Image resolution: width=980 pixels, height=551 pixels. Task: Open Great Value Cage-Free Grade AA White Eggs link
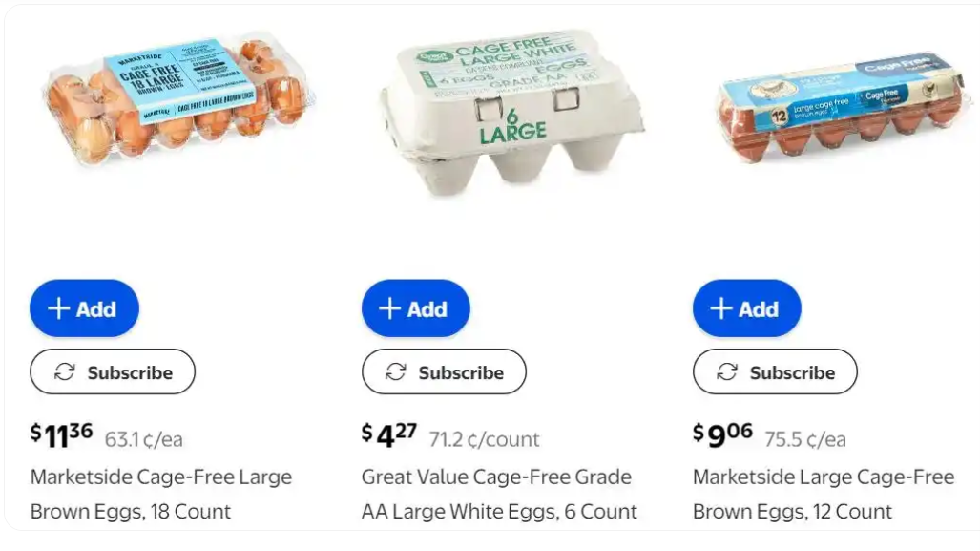(499, 494)
